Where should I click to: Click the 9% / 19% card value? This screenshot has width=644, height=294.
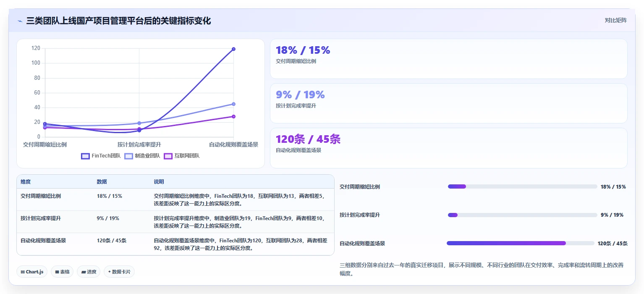[x=300, y=94]
